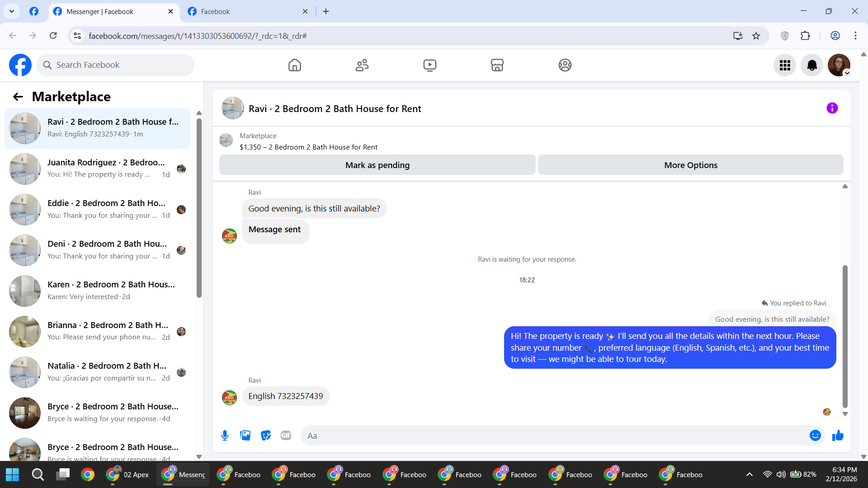Image resolution: width=868 pixels, height=488 pixels.
Task: Open Windows taskbar search
Action: point(38,474)
